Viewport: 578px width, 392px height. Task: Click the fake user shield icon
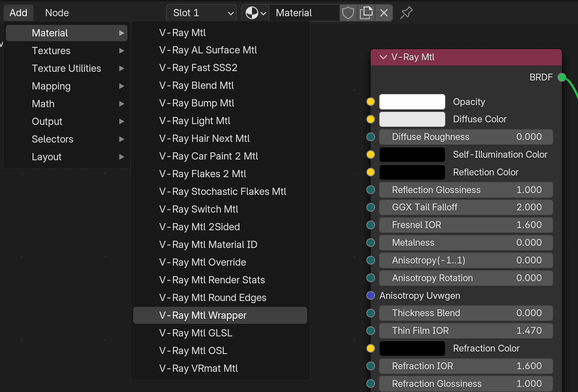tap(348, 13)
